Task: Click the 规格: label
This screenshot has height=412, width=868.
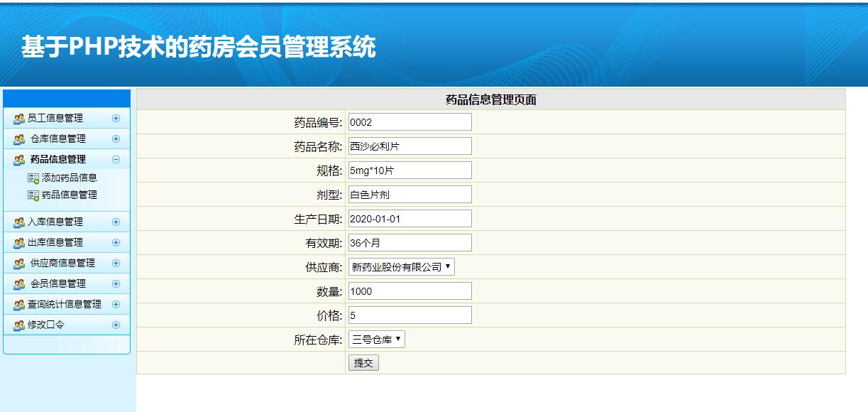Action: (x=330, y=170)
